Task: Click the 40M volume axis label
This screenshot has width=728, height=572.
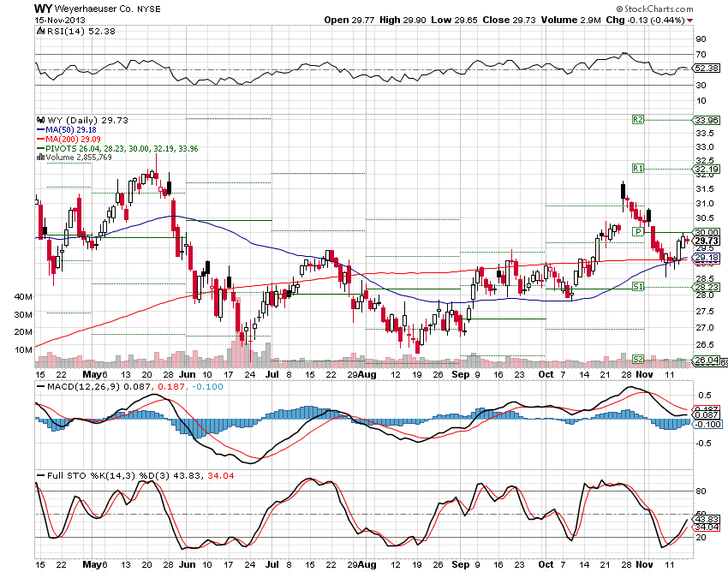Action: (24, 296)
